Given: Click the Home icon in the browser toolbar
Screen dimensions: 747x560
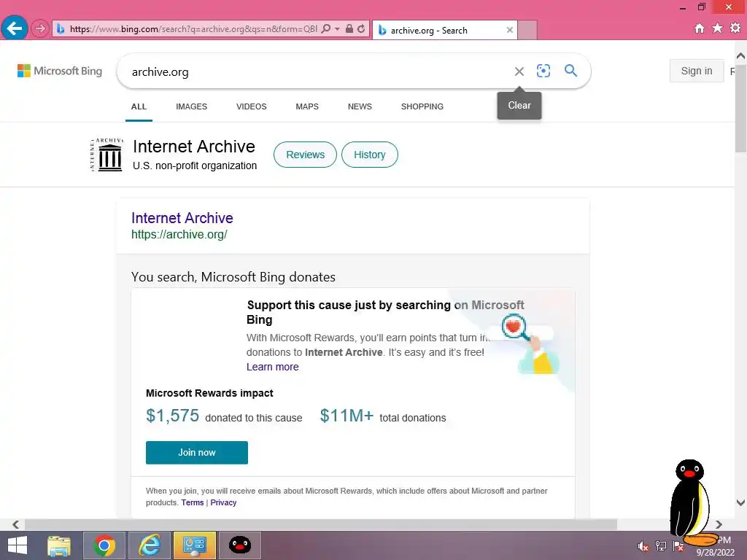Looking at the screenshot, I should (700, 28).
